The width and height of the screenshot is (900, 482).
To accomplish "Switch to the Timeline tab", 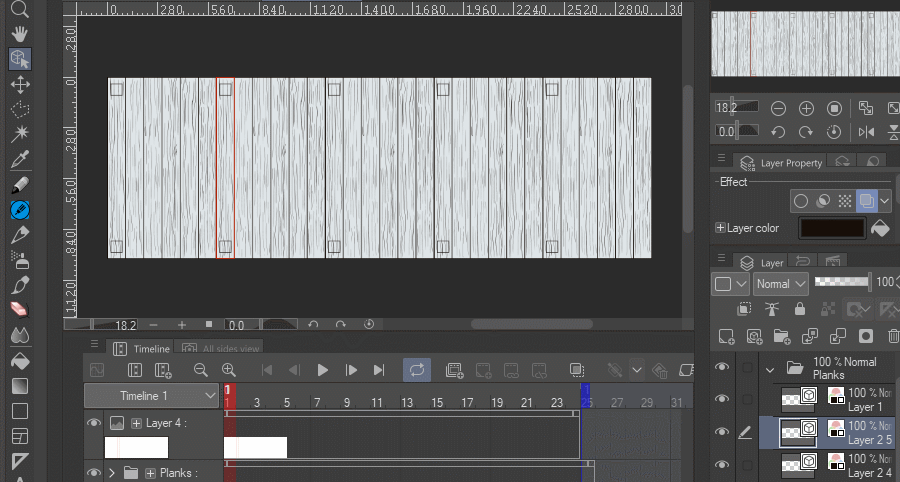I will coord(141,348).
